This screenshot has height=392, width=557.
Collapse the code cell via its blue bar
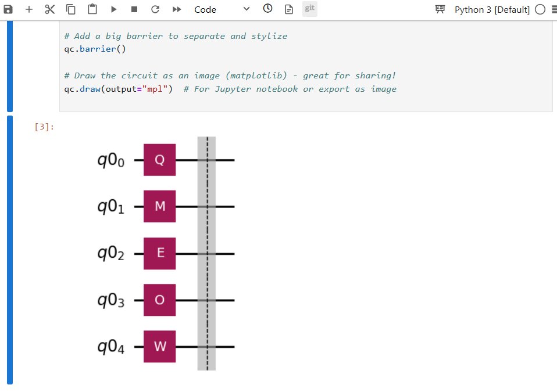point(9,65)
